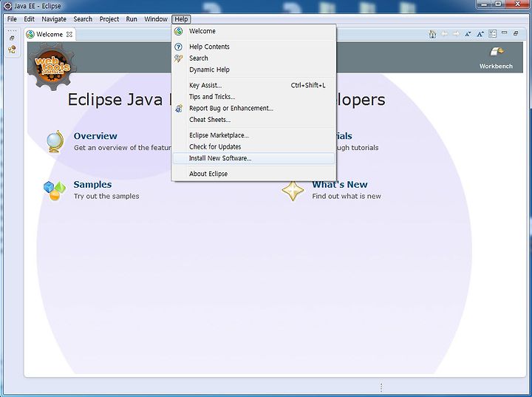Image resolution: width=532 pixels, height=397 pixels.
Task: Open the customize page icon in Welcome toolbar
Action: (492, 33)
